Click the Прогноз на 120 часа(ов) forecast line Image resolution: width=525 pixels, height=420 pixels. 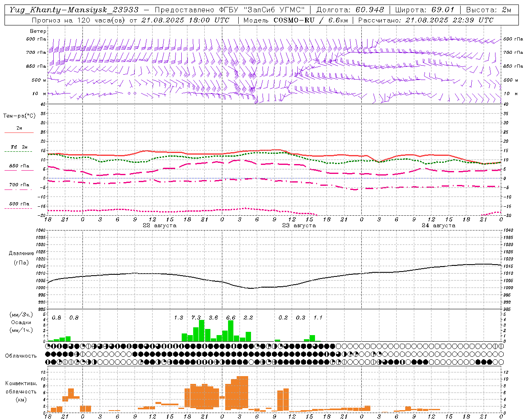[130, 20]
